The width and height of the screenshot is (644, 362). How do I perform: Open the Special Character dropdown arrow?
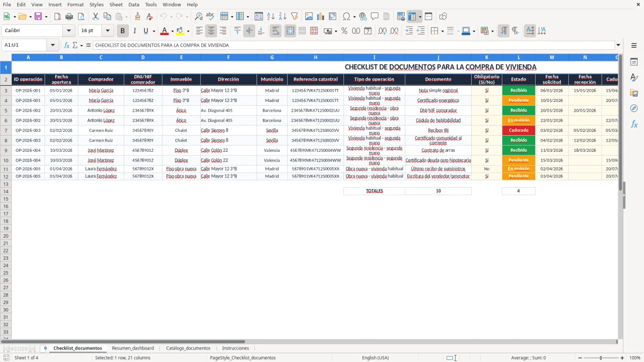point(354,17)
